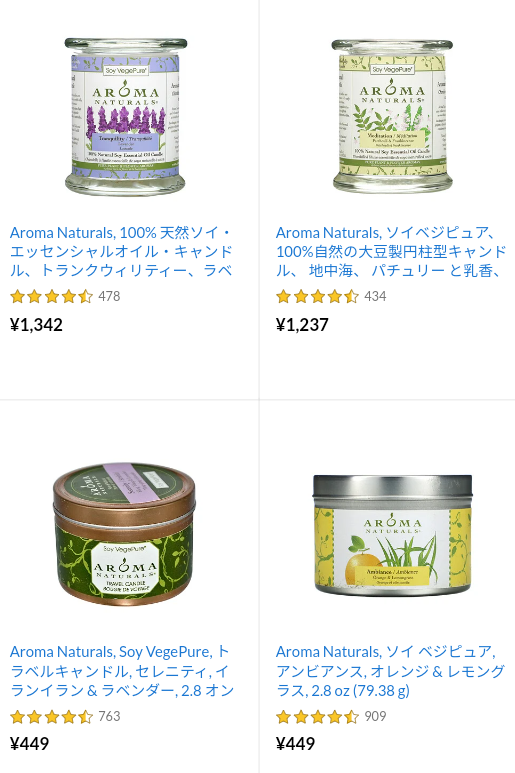Click the ¥1,342 price
This screenshot has height=773, width=515.
36,325
